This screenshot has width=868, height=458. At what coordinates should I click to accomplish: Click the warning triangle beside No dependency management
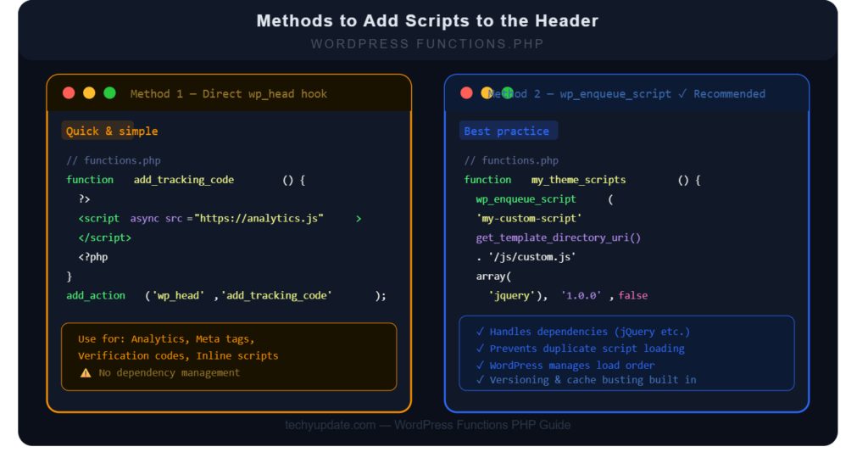(x=86, y=372)
